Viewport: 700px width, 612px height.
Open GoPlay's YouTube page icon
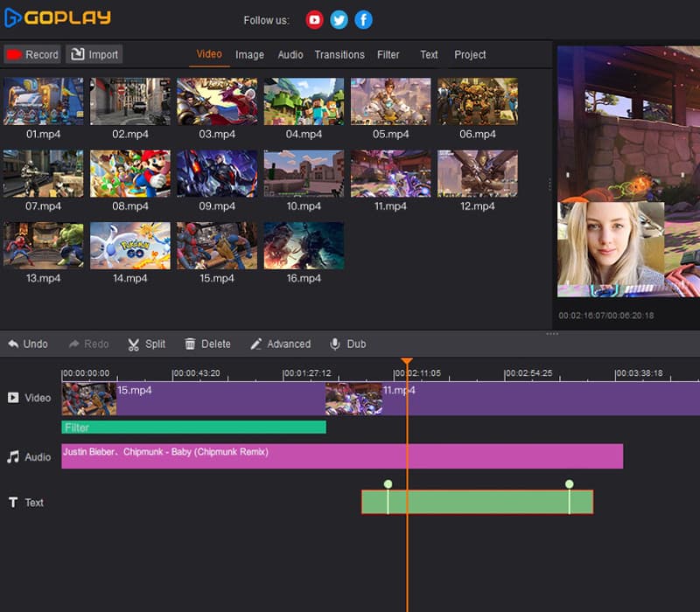click(313, 19)
